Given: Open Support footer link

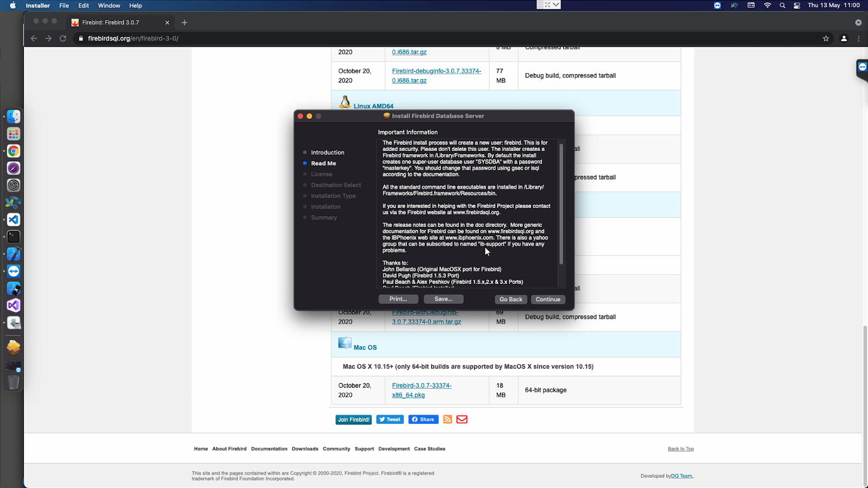Looking at the screenshot, I should coord(365,449).
